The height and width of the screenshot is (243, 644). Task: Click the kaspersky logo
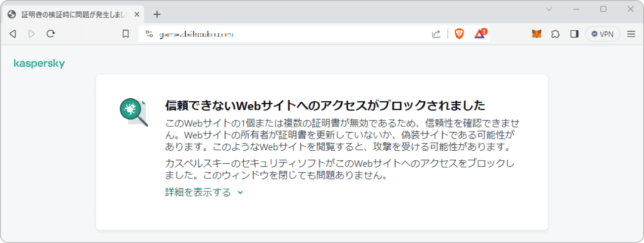click(x=39, y=64)
